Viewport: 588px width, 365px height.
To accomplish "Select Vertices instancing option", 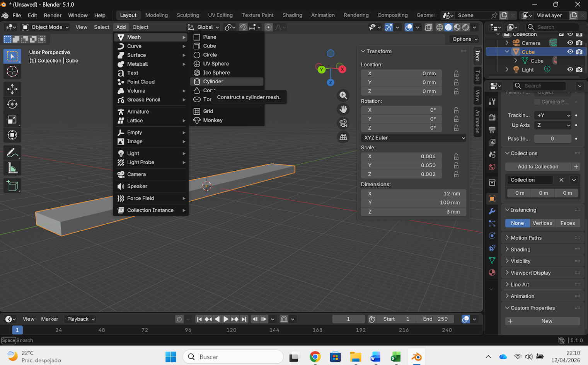I will coord(542,223).
